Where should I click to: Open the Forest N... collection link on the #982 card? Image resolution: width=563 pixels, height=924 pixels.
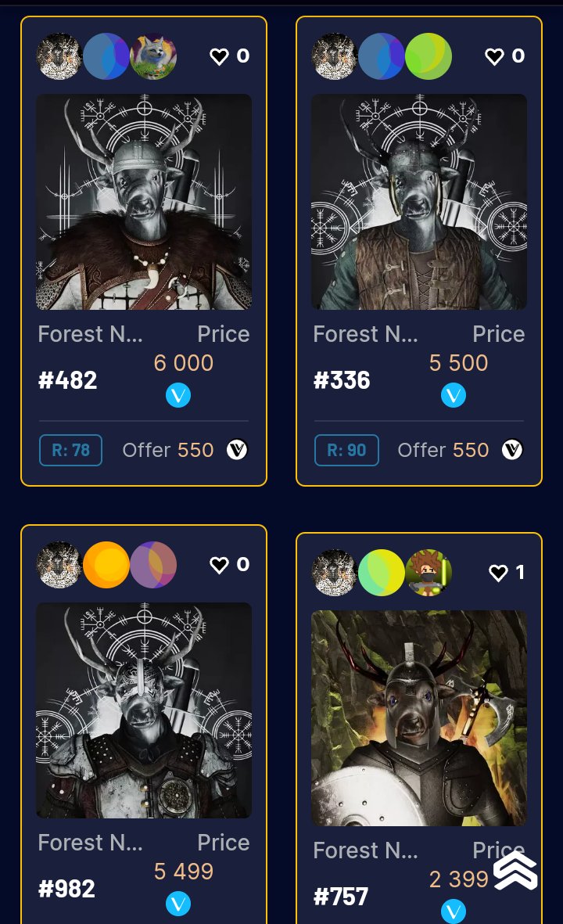click(x=90, y=843)
